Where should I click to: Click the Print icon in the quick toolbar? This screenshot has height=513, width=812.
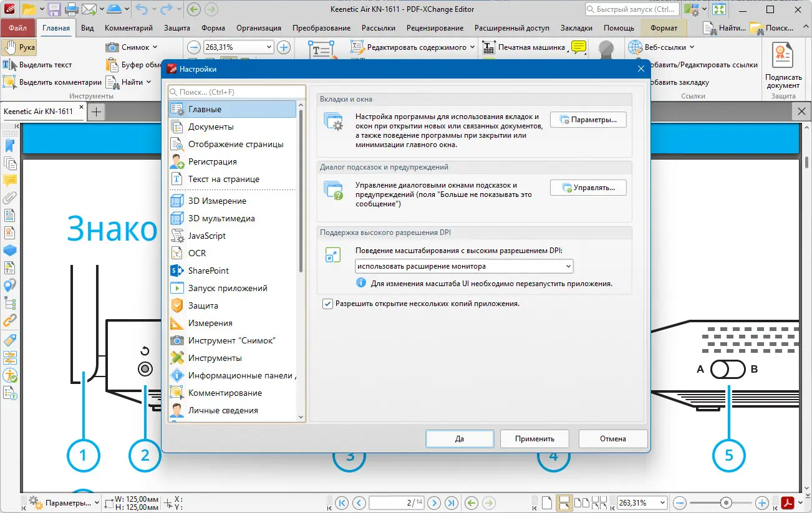coord(71,9)
